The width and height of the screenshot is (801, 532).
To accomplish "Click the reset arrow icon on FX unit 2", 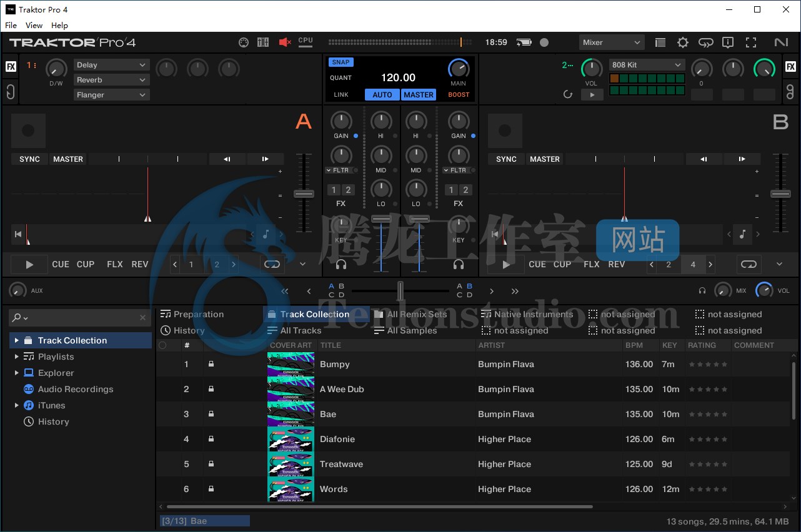I will pyautogui.click(x=568, y=94).
